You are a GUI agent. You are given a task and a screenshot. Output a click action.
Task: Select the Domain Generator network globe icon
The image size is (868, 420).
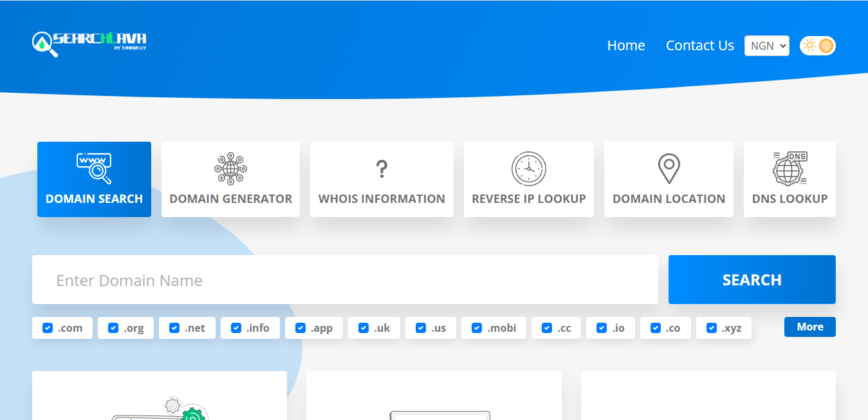230,169
